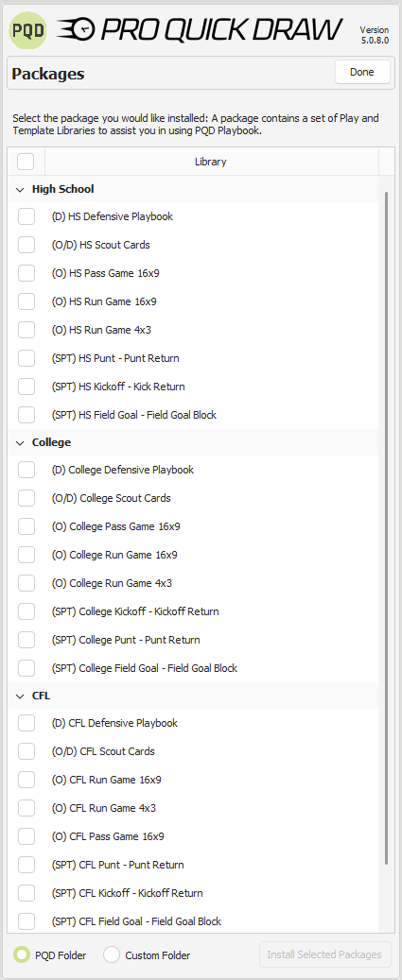The width and height of the screenshot is (402, 980).
Task: Check (D) HS Defensive Playbook
Action: [x=26, y=216]
